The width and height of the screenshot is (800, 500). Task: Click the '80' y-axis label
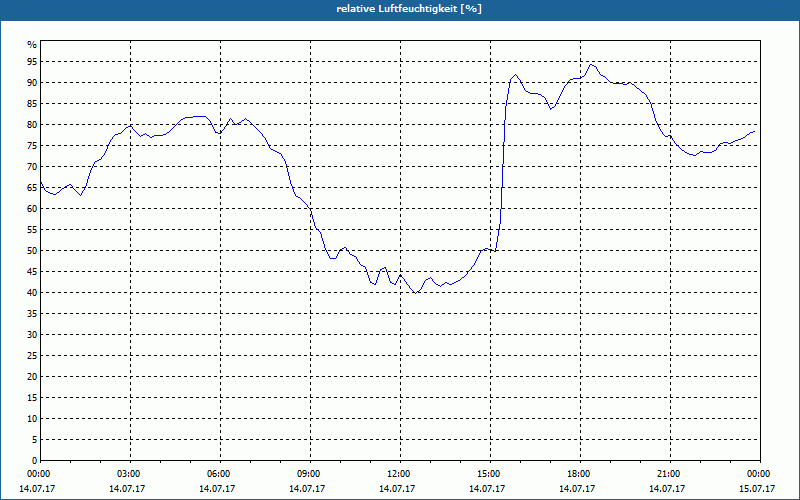32,124
